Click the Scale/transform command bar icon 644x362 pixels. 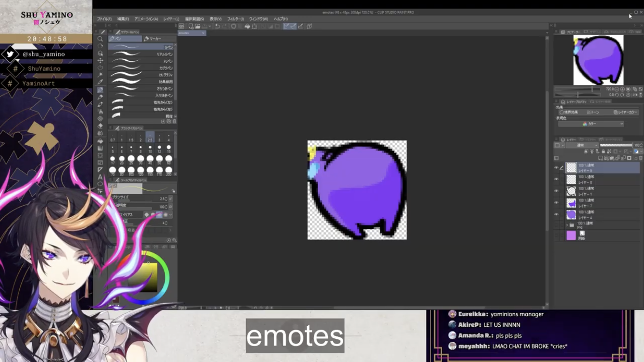click(x=254, y=26)
